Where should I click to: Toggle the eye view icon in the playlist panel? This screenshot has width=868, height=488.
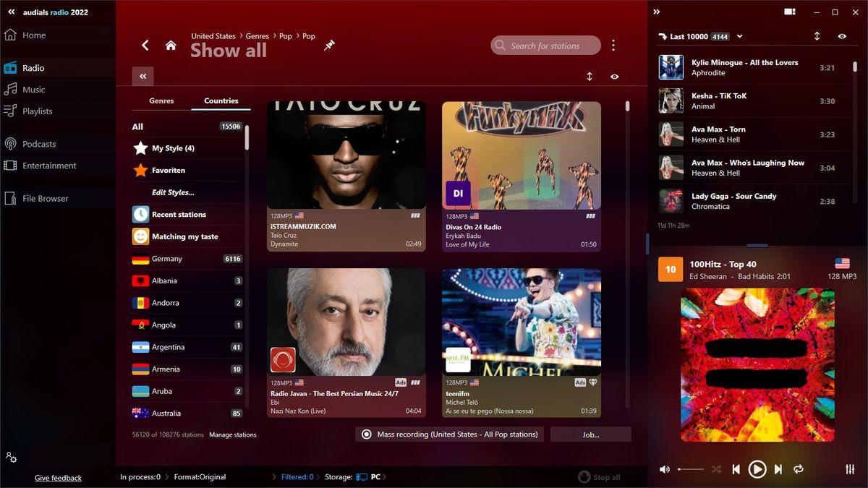[x=842, y=36]
